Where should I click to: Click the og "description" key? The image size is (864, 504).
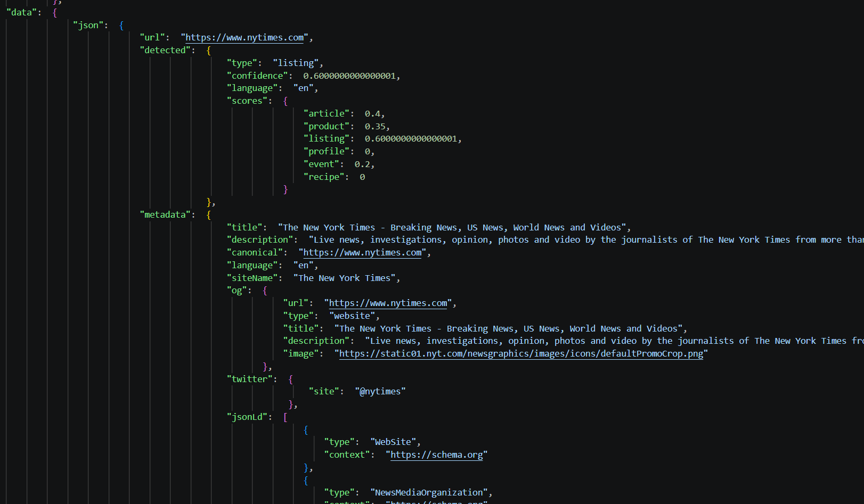click(x=316, y=341)
